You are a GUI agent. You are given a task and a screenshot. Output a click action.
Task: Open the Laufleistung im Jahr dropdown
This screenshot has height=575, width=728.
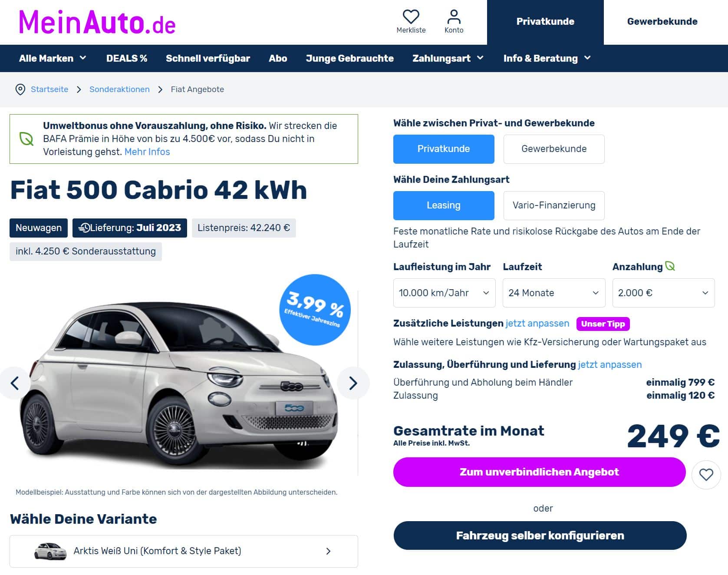[x=444, y=293]
